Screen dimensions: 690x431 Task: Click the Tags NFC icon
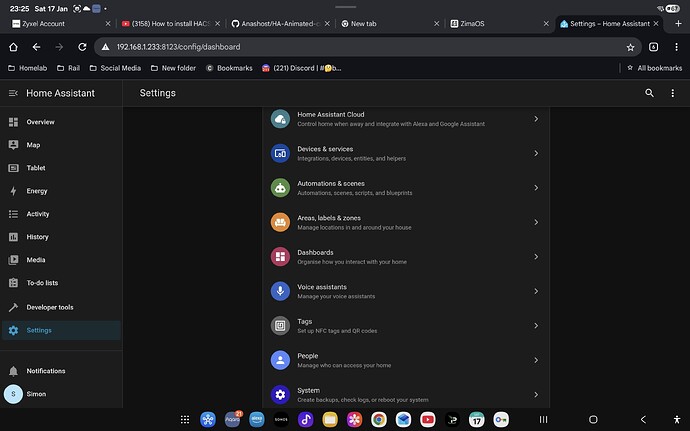point(280,326)
